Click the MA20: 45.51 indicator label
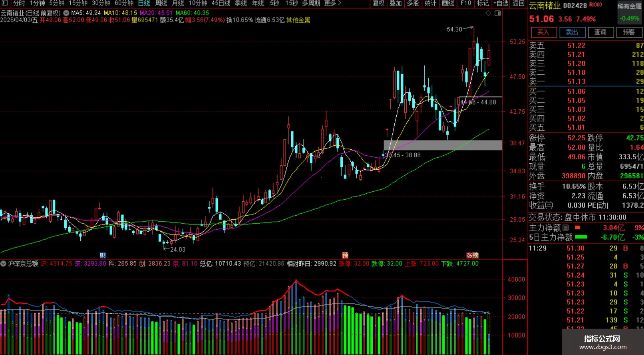The width and height of the screenshot is (644, 355). coord(156,13)
